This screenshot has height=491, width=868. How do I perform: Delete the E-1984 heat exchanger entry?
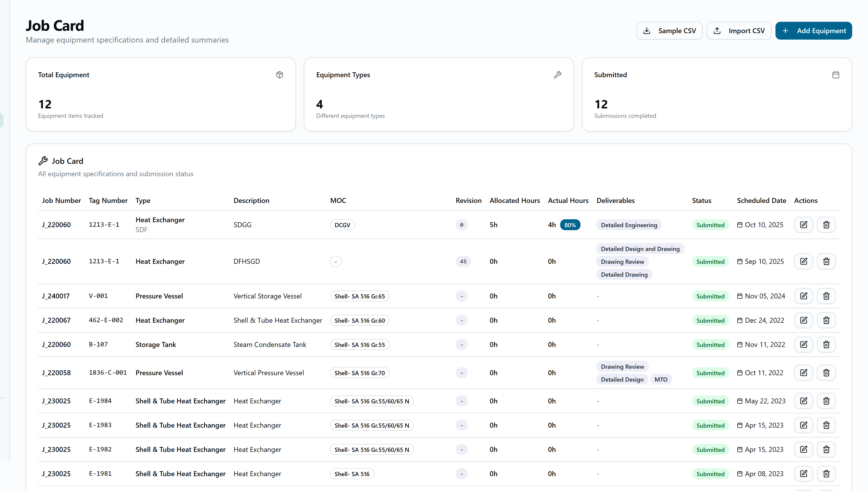826,401
